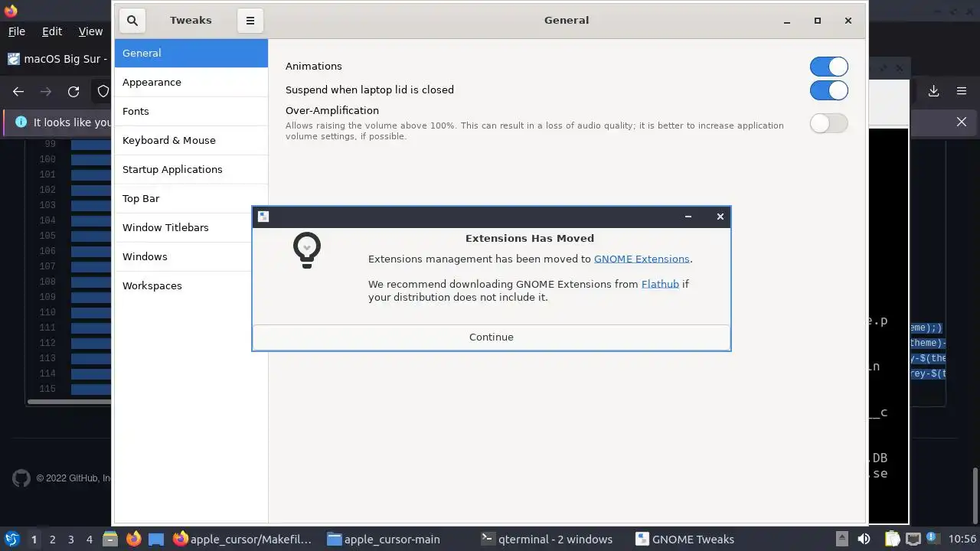980x551 pixels.
Task: Click the info icon in Firefox notification bar
Action: 21,122
